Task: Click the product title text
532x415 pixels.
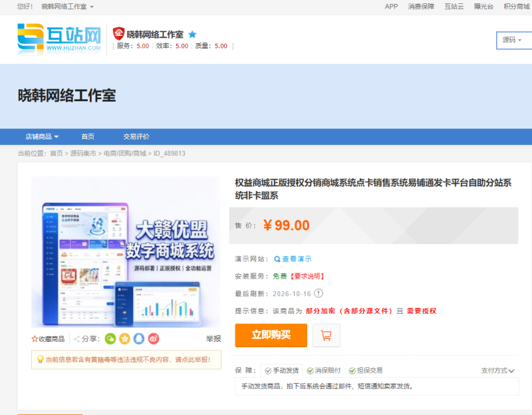Action: [373, 189]
